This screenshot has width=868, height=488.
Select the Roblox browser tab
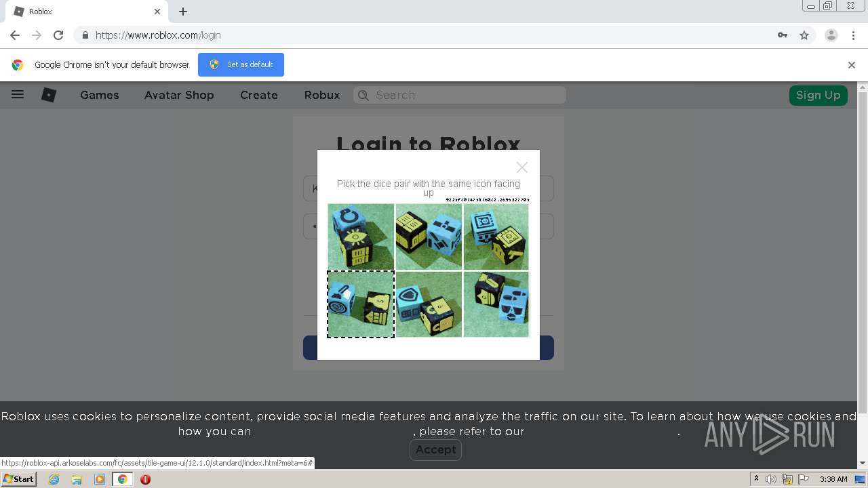87,12
